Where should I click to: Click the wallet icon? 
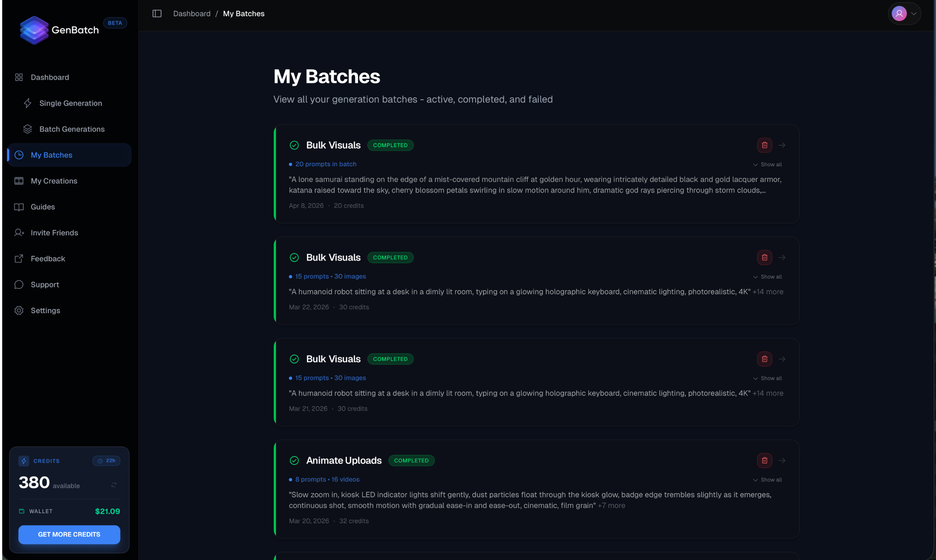coord(21,511)
